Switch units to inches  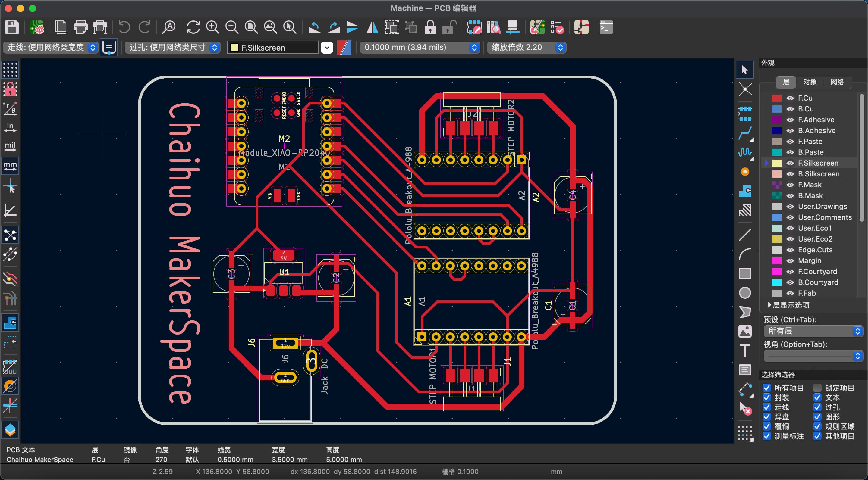coord(10,127)
